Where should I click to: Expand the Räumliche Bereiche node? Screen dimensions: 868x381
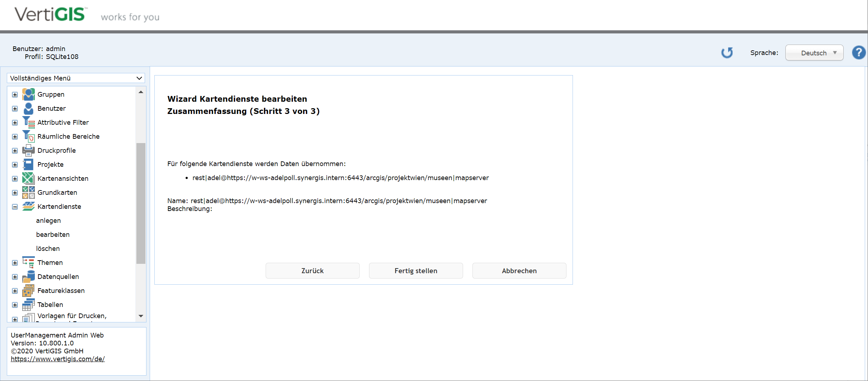point(15,137)
